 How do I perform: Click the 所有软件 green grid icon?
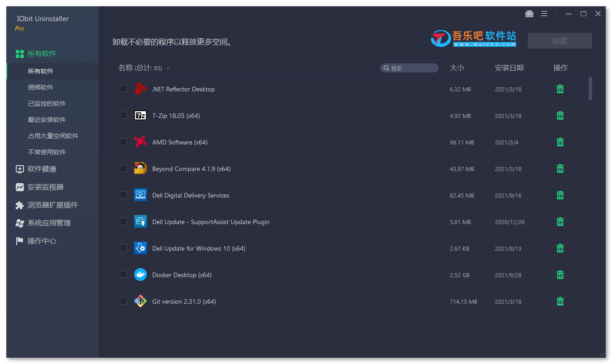coord(20,54)
